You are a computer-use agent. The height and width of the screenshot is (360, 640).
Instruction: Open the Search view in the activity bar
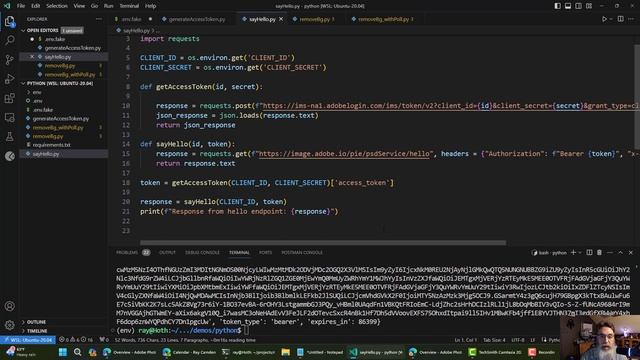click(9, 40)
